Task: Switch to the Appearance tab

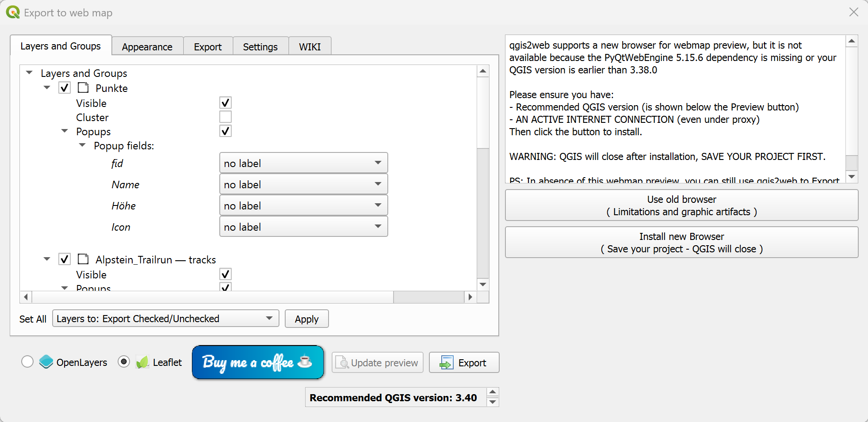Action: (x=147, y=46)
